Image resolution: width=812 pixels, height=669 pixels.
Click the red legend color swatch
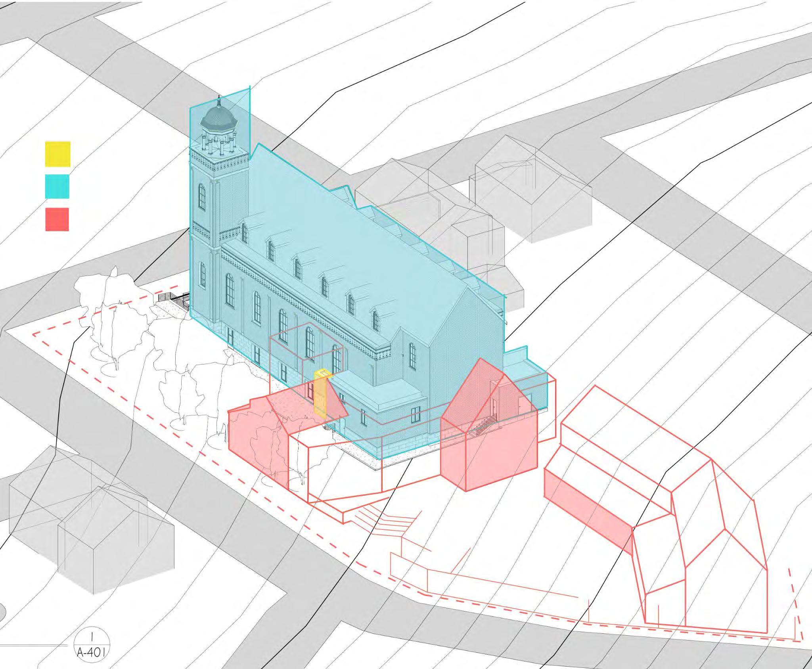click(x=57, y=219)
